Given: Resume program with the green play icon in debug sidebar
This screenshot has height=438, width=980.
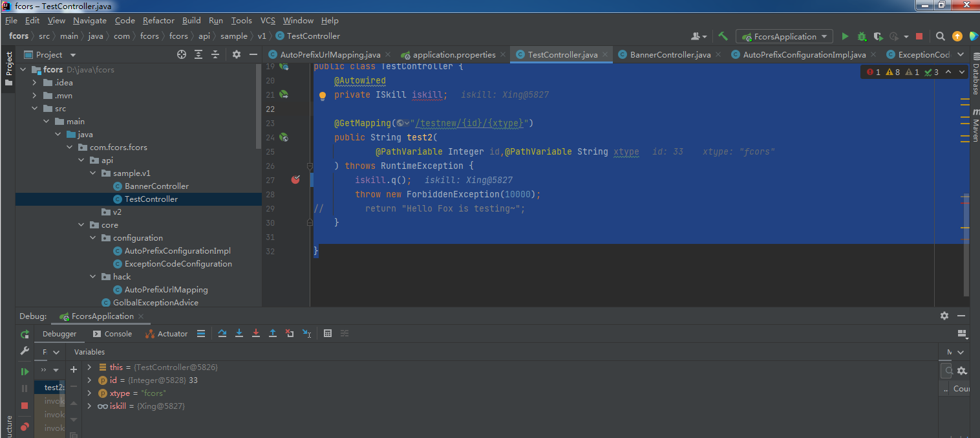Looking at the screenshot, I should [x=25, y=371].
